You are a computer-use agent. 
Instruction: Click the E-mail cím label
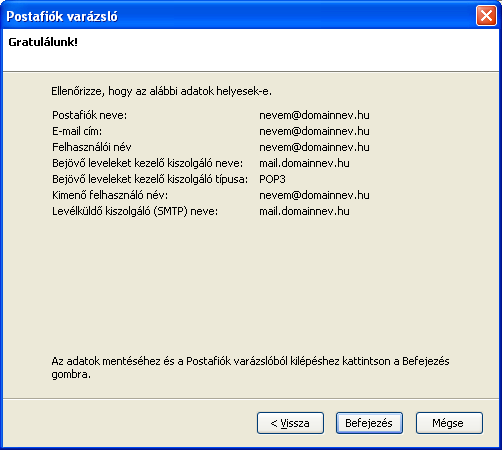coord(77,131)
